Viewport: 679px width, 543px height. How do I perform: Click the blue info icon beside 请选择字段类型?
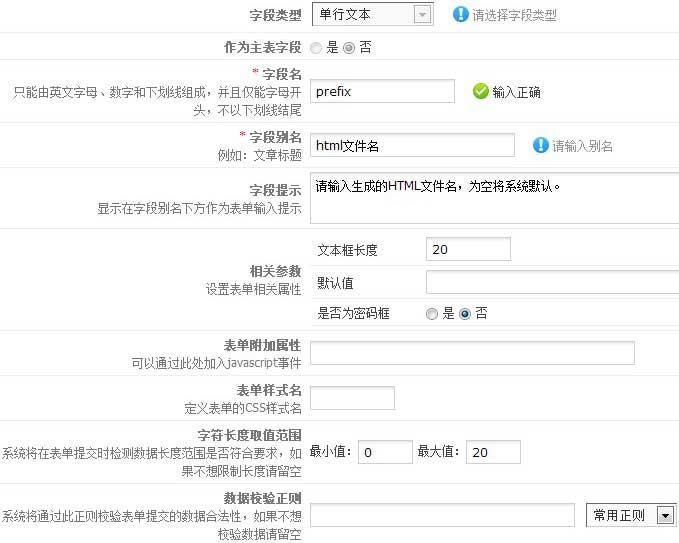point(460,14)
